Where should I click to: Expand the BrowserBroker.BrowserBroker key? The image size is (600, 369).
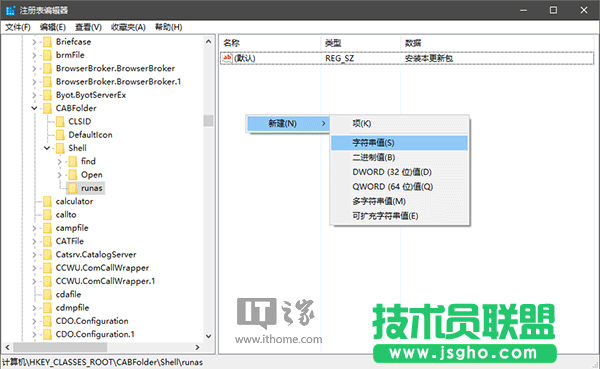(34, 69)
